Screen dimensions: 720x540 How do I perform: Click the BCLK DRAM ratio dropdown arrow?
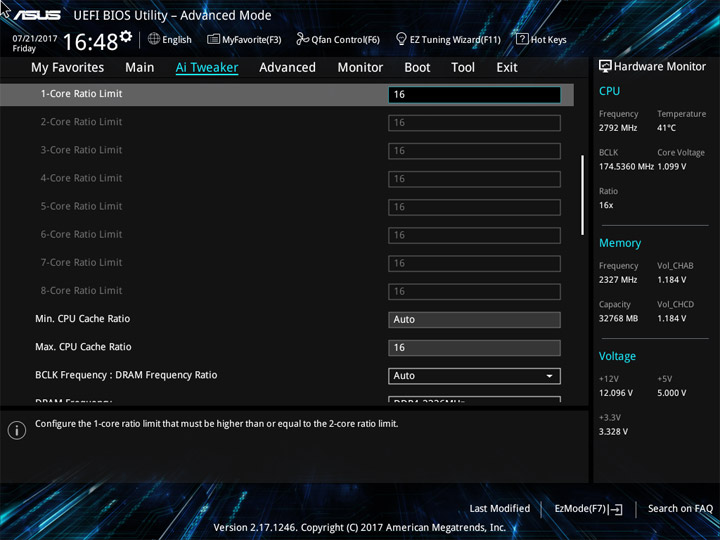click(549, 376)
